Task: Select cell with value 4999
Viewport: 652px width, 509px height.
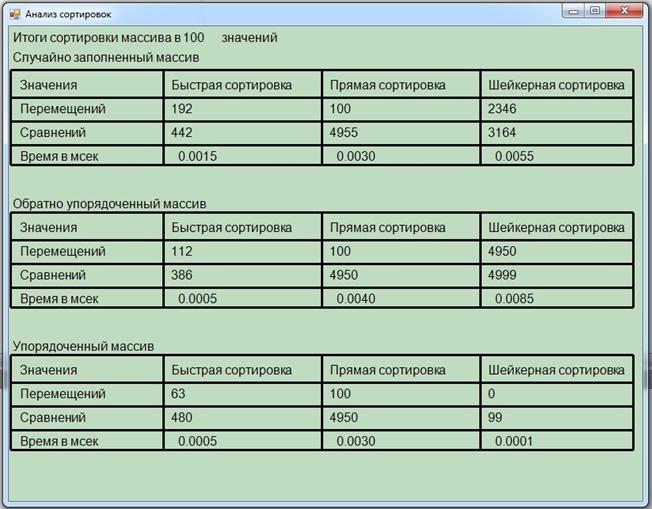Action: click(x=557, y=275)
